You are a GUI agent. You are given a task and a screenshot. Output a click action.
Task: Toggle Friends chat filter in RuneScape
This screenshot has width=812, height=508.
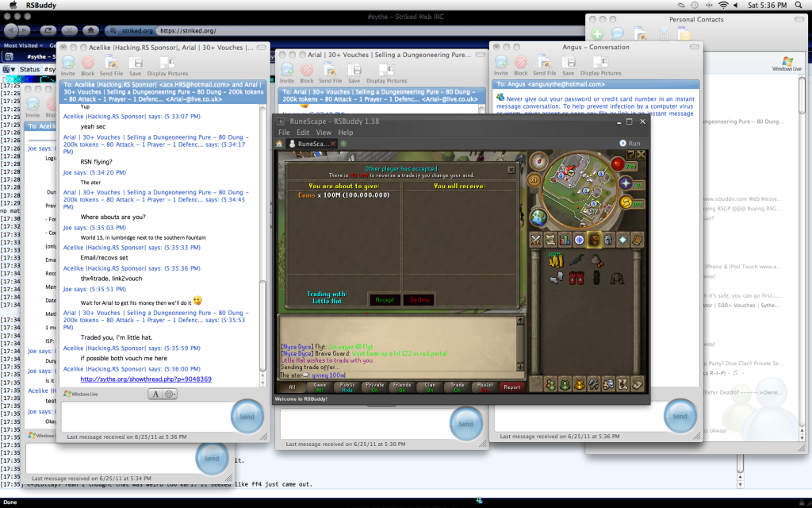coord(402,387)
